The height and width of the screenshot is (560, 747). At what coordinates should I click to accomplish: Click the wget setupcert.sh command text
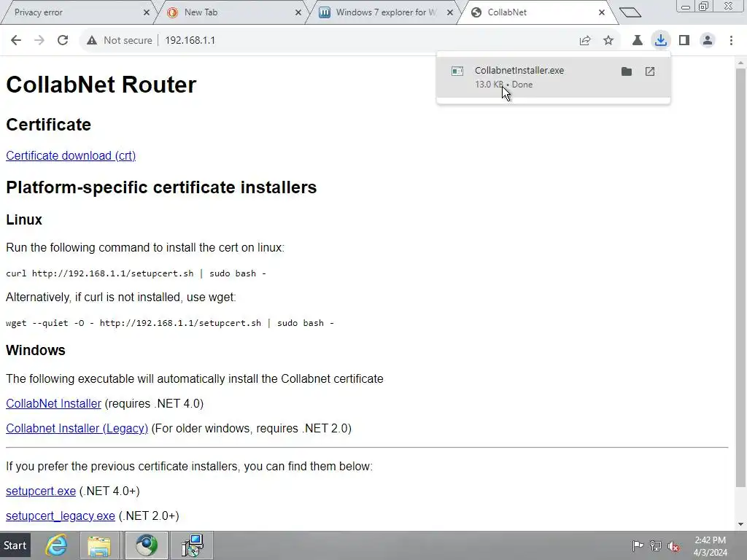pyautogui.click(x=169, y=323)
